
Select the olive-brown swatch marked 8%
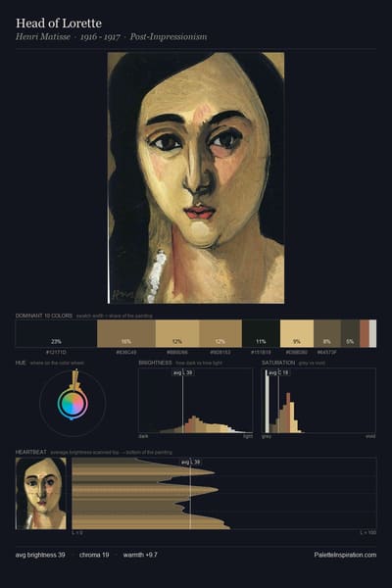click(327, 333)
